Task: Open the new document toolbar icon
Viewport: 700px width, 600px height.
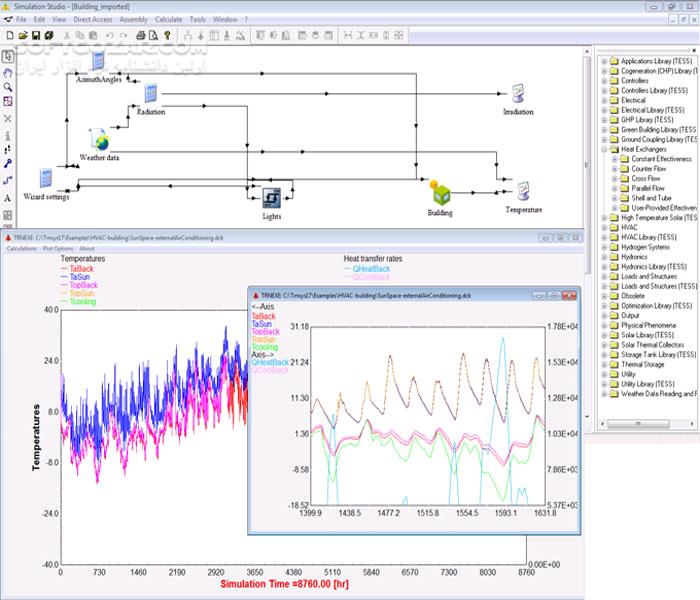Action: coord(10,35)
